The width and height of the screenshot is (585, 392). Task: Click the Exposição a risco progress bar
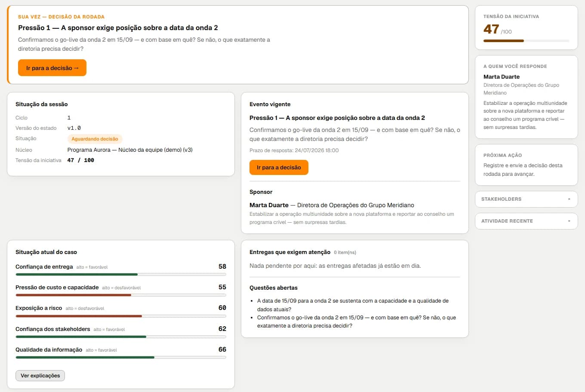[x=121, y=316]
